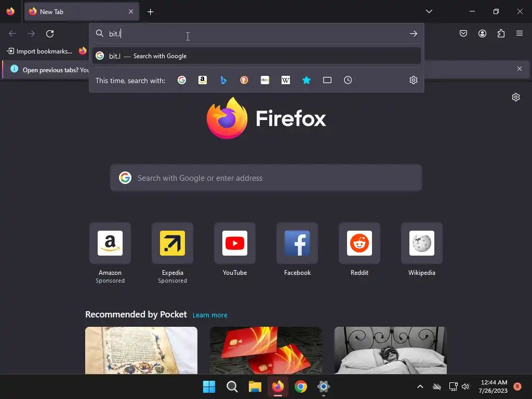Open Chrome from taskbar
This screenshot has height=399, width=532.
click(301, 387)
